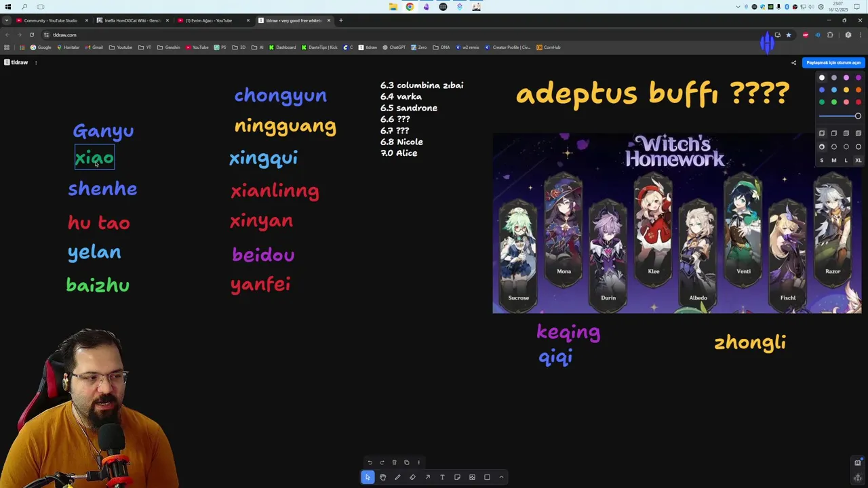Screen dimensions: 868x488
Task: Expand more tools chevron in toolbar
Action: coord(501,477)
